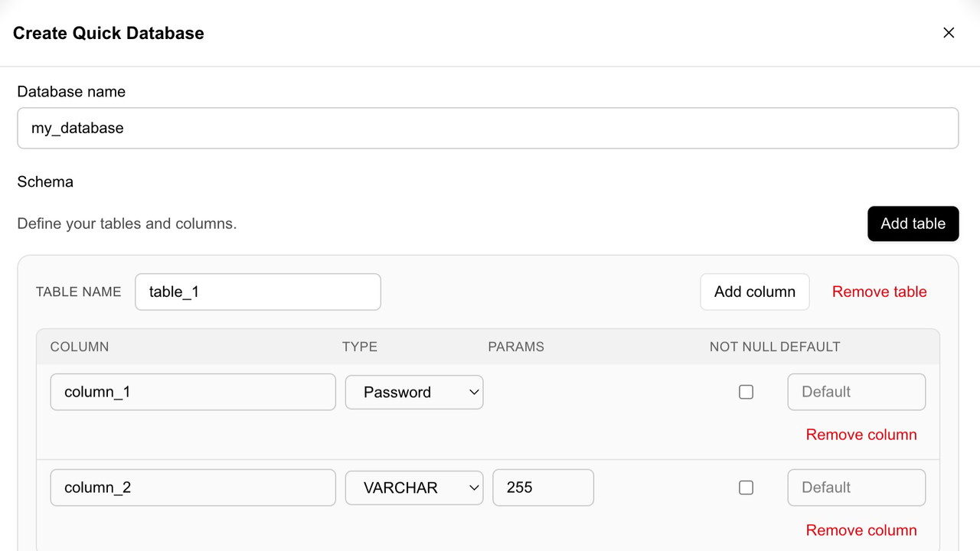
Task: Click the Add column button
Action: point(754,292)
